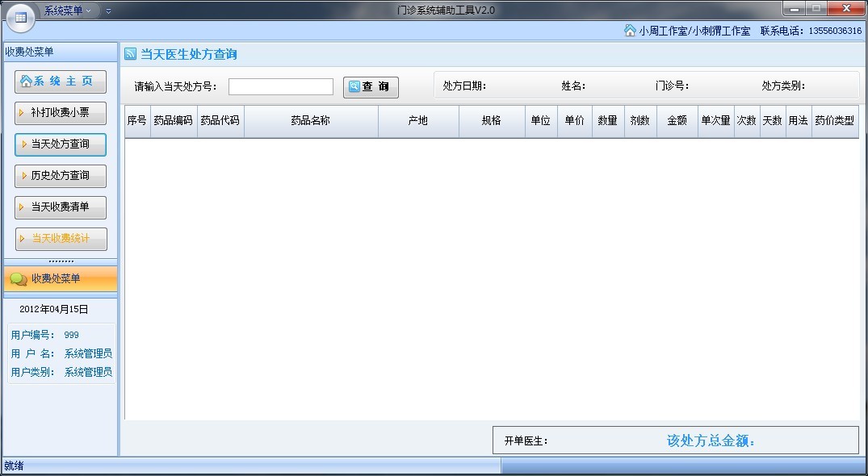The image size is (868, 476).
Task: Maximize the 门诊系统辅助工具 window
Action: coord(816,8)
